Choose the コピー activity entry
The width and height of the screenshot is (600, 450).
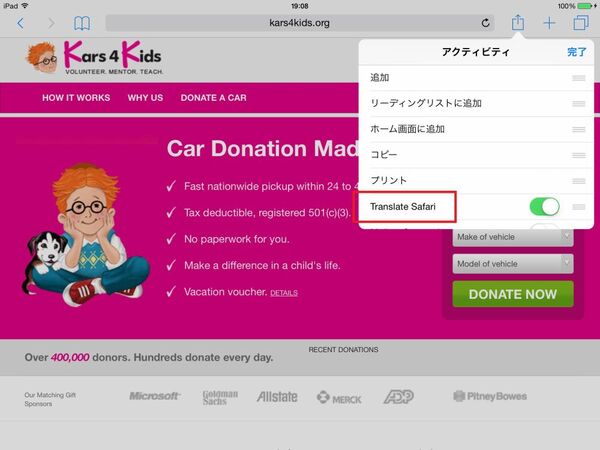click(x=476, y=155)
